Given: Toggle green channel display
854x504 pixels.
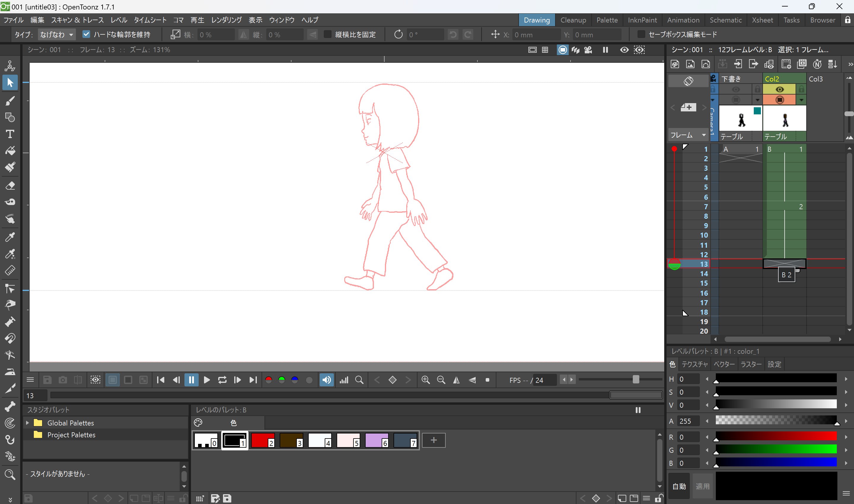Looking at the screenshot, I should tap(281, 380).
